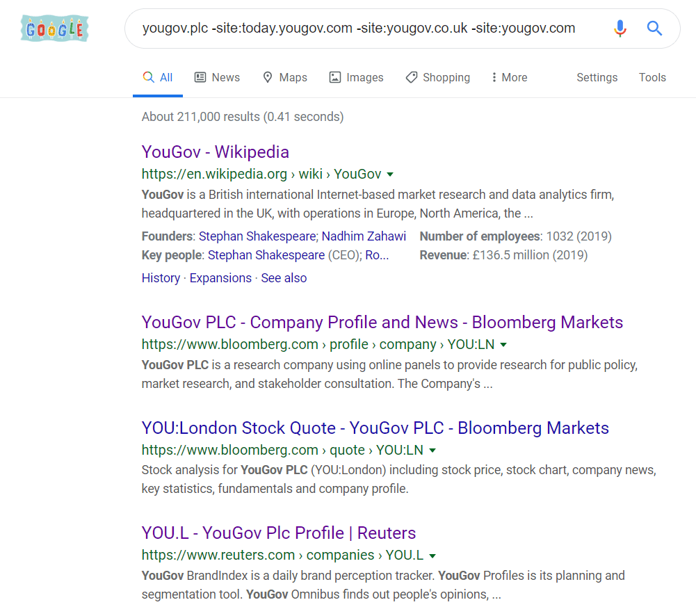Viewport: 696px width, 616px height.
Task: Open the News results tab
Action: pos(217,77)
